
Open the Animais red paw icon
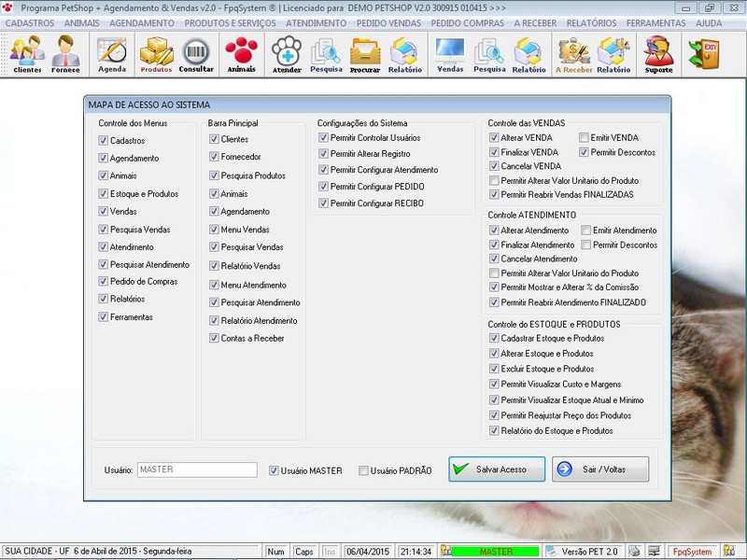[x=242, y=54]
